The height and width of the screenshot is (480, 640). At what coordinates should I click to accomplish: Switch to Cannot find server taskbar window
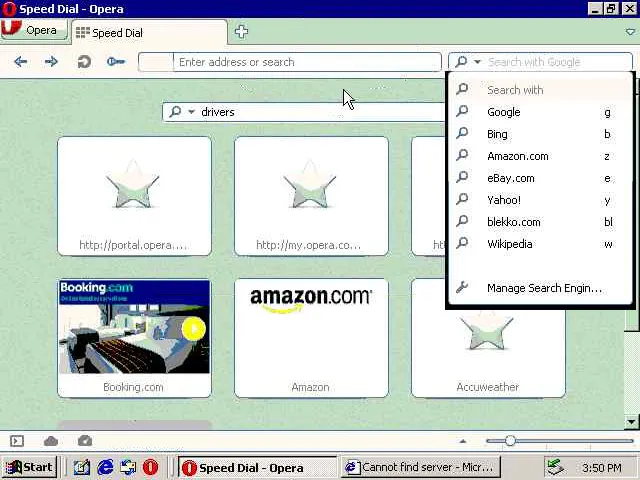pos(420,467)
